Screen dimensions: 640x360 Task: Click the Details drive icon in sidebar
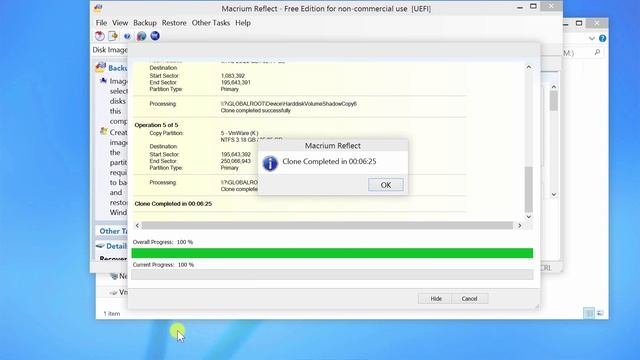tap(100, 246)
